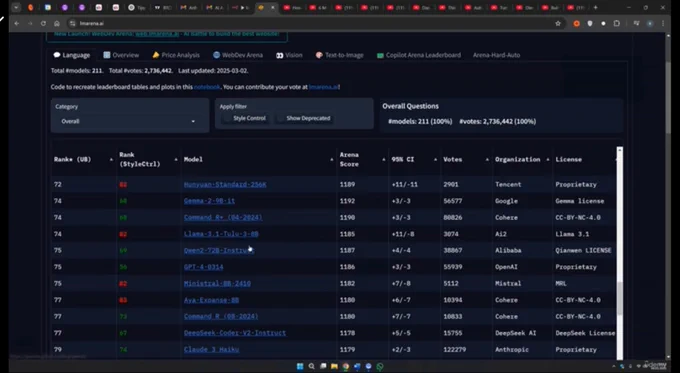The width and height of the screenshot is (680, 373).
Task: Open the Claude 3 Haiku model link
Action: (x=211, y=350)
